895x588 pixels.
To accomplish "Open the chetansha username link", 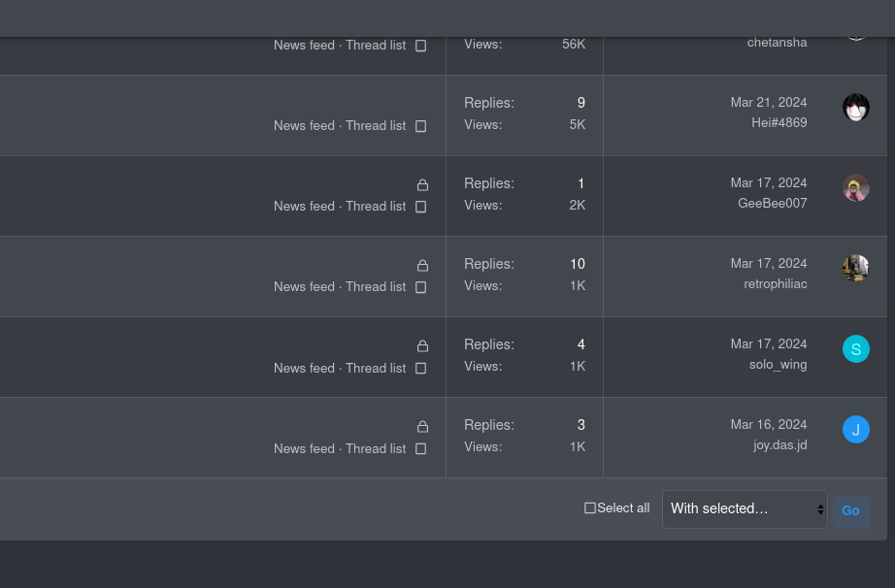I will 777,43.
